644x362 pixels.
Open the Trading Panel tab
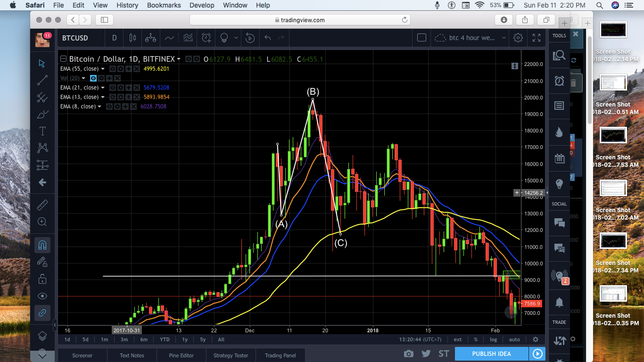pyautogui.click(x=280, y=355)
